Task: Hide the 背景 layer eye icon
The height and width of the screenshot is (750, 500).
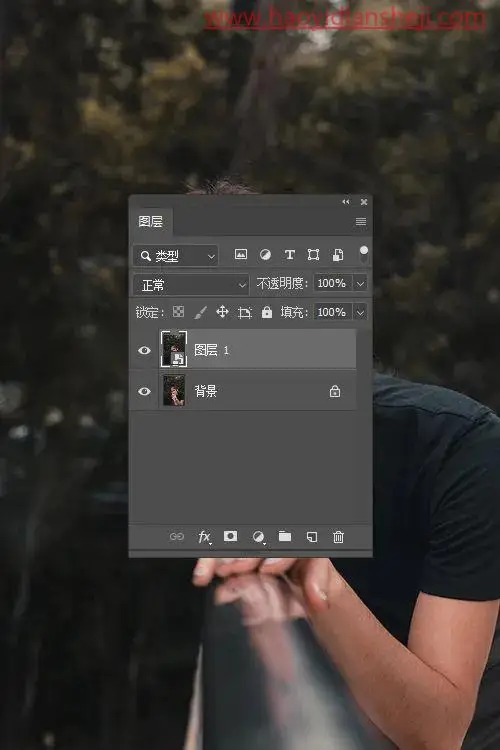Action: pos(144,391)
